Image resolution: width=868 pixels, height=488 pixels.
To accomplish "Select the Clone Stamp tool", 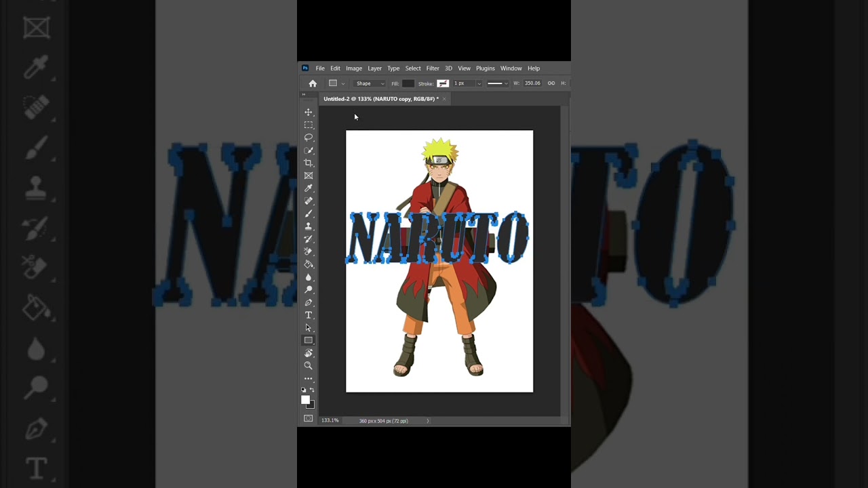I will click(309, 226).
